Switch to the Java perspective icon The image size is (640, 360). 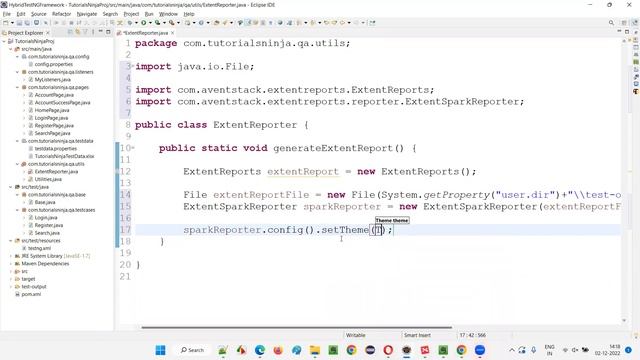(x=635, y=23)
